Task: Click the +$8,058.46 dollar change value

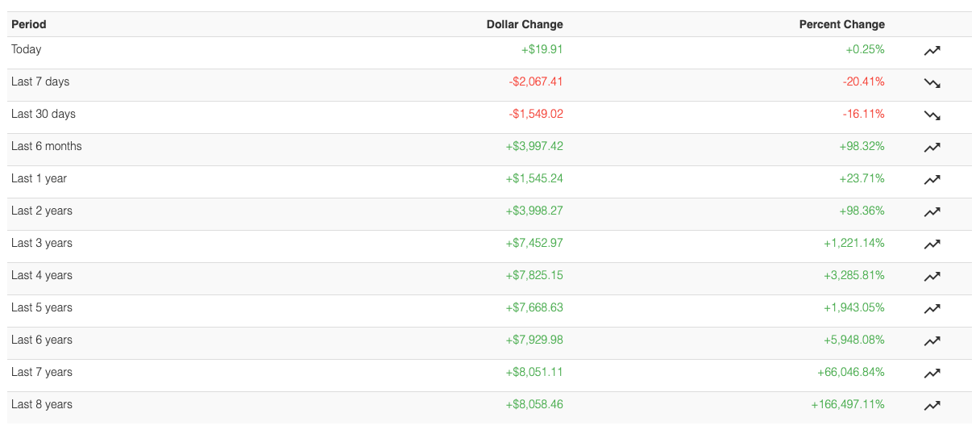Action: pyautogui.click(x=534, y=404)
